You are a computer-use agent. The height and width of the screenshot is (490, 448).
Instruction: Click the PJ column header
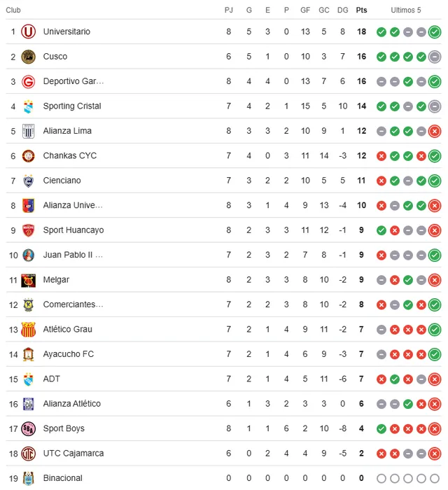tap(229, 10)
